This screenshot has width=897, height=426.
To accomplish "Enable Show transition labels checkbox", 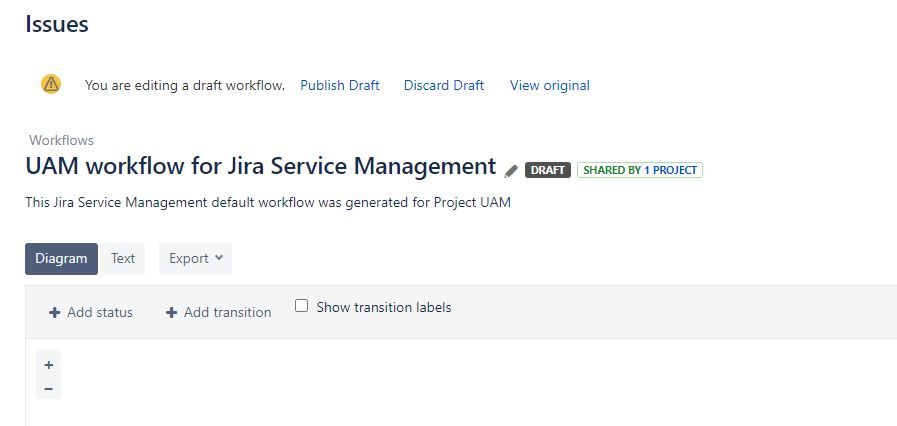I will (301, 306).
